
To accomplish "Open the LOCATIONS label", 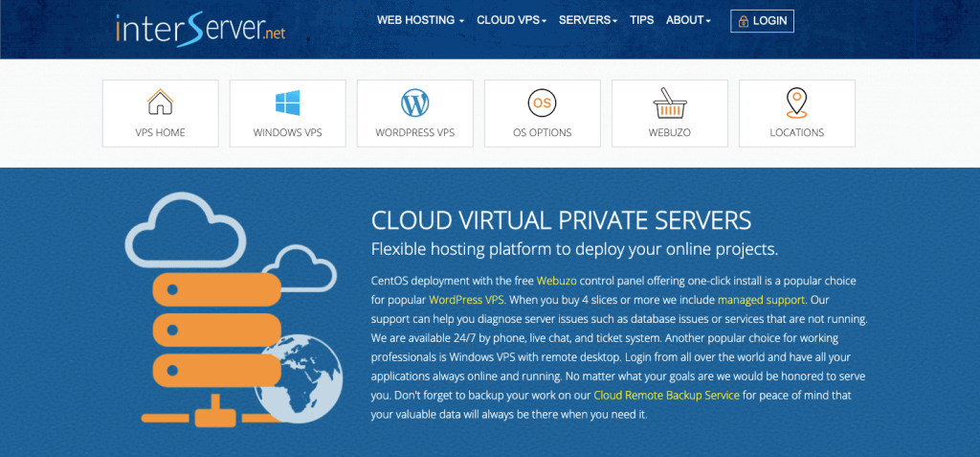I will [x=796, y=133].
